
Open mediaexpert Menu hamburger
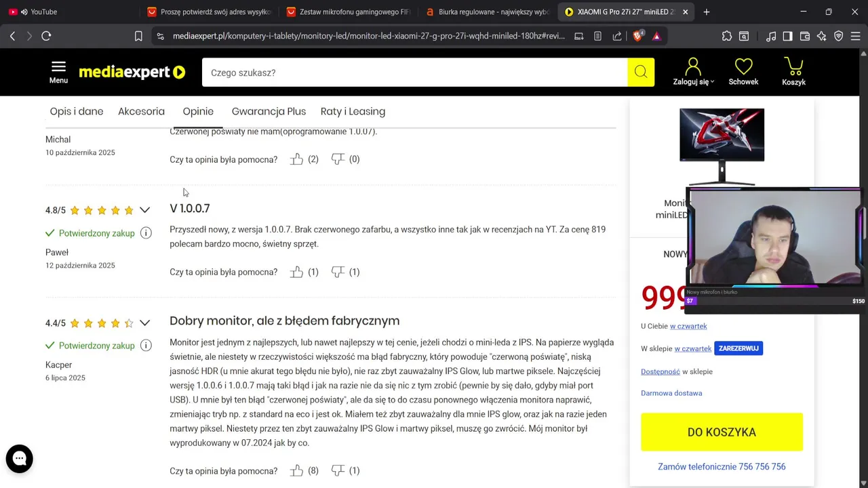coord(58,72)
